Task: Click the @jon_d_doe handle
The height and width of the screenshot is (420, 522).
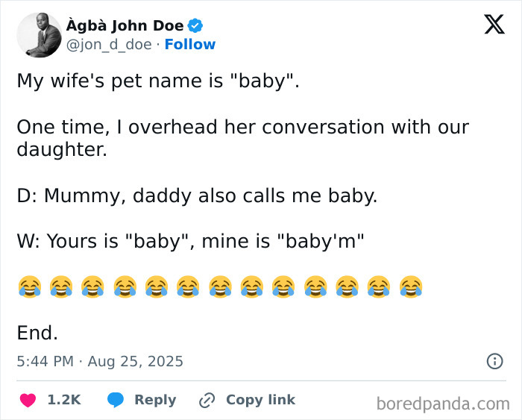Action: pos(110,45)
